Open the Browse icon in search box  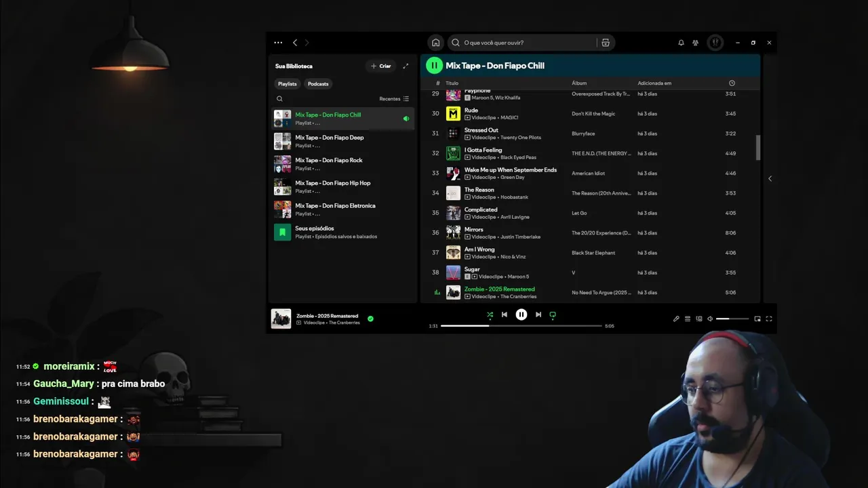[x=606, y=43]
